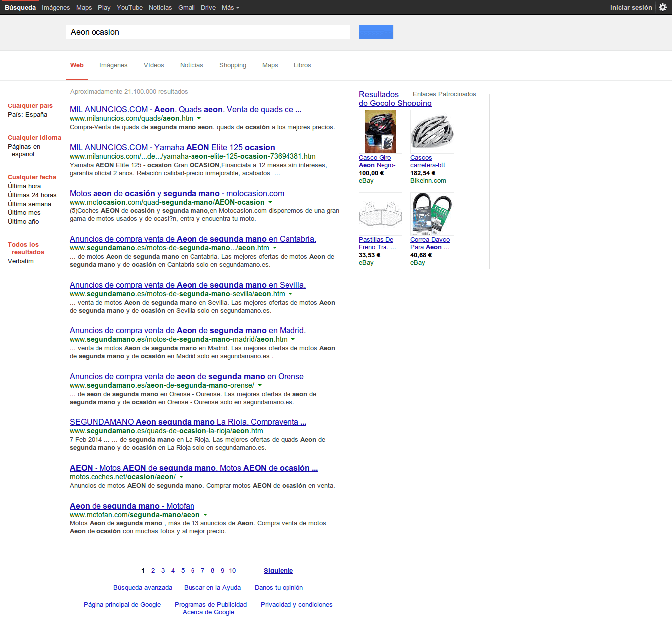Switch to the Libros search tab
The width and height of the screenshot is (672, 625).
(x=302, y=65)
